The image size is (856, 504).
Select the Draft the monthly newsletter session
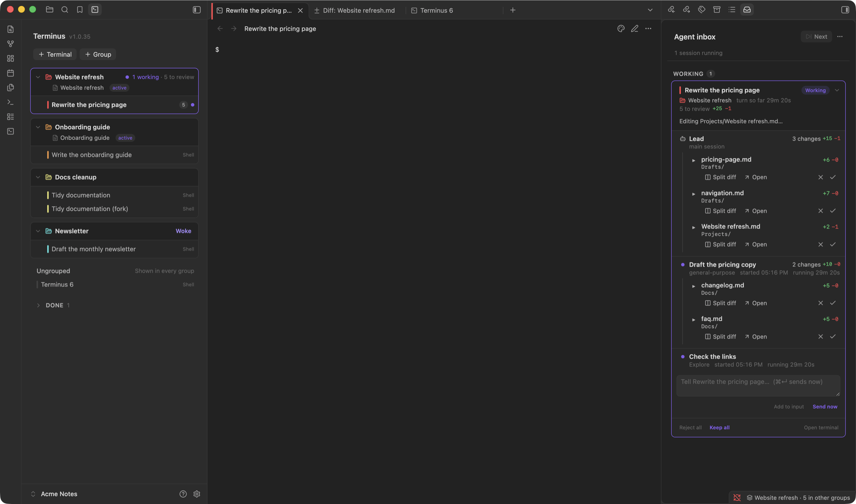114,249
